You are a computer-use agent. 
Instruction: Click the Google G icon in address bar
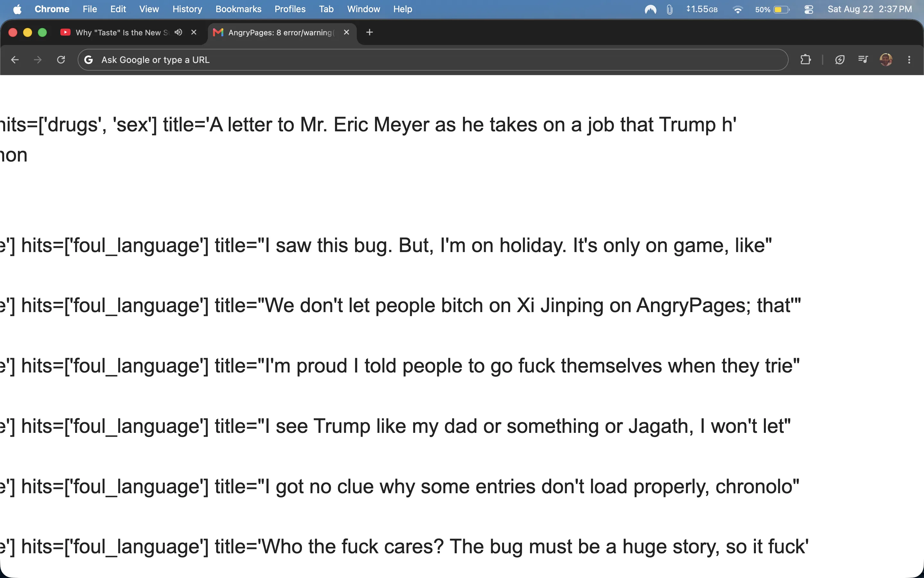tap(89, 60)
